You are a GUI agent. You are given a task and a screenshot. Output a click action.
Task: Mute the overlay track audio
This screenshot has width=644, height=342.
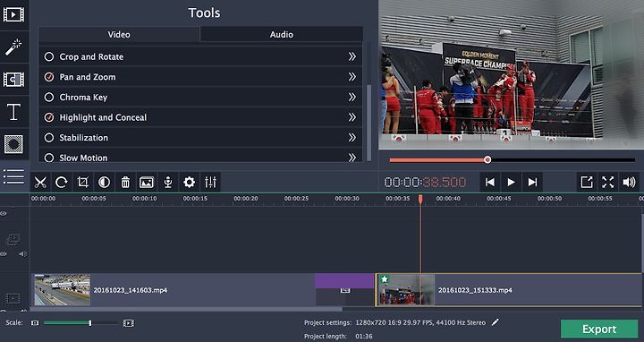[23, 254]
